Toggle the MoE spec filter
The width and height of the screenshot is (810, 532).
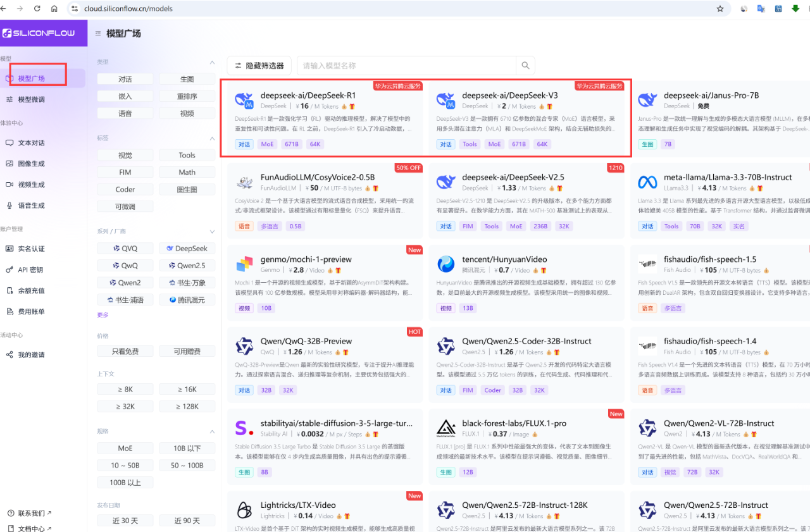pos(125,448)
